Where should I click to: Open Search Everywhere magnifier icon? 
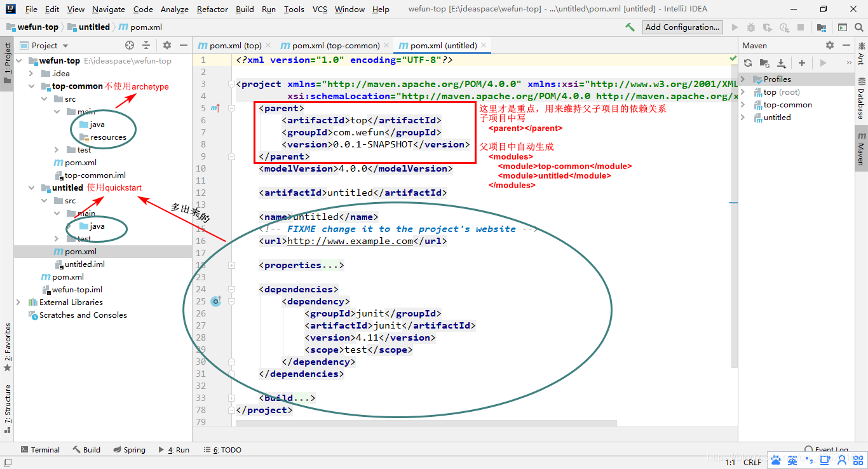tap(858, 27)
